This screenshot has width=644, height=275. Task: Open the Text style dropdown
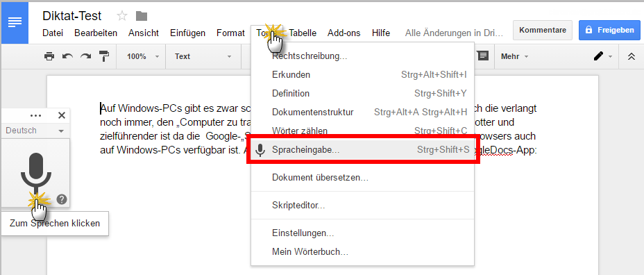203,56
